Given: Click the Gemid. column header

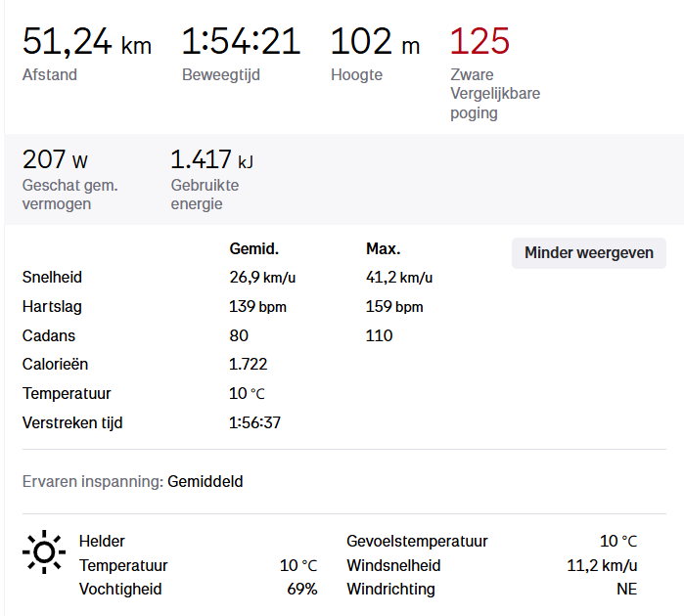Looking at the screenshot, I should pyautogui.click(x=253, y=248).
